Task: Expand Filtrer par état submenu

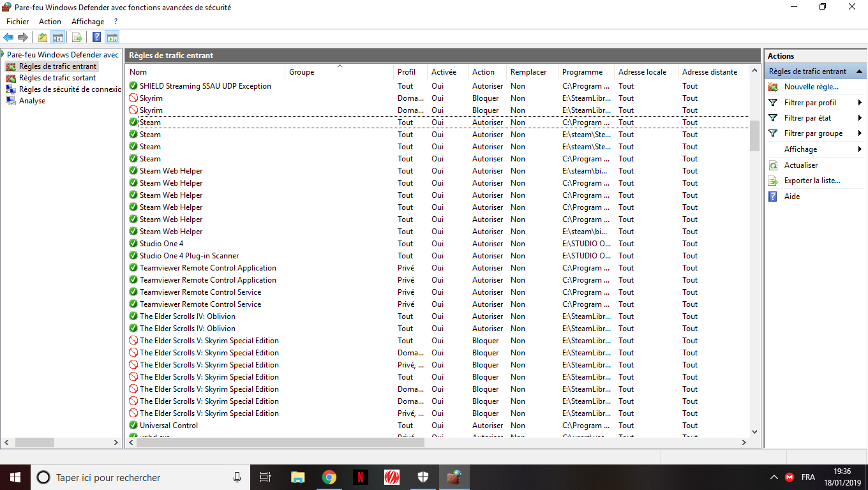Action: (816, 118)
